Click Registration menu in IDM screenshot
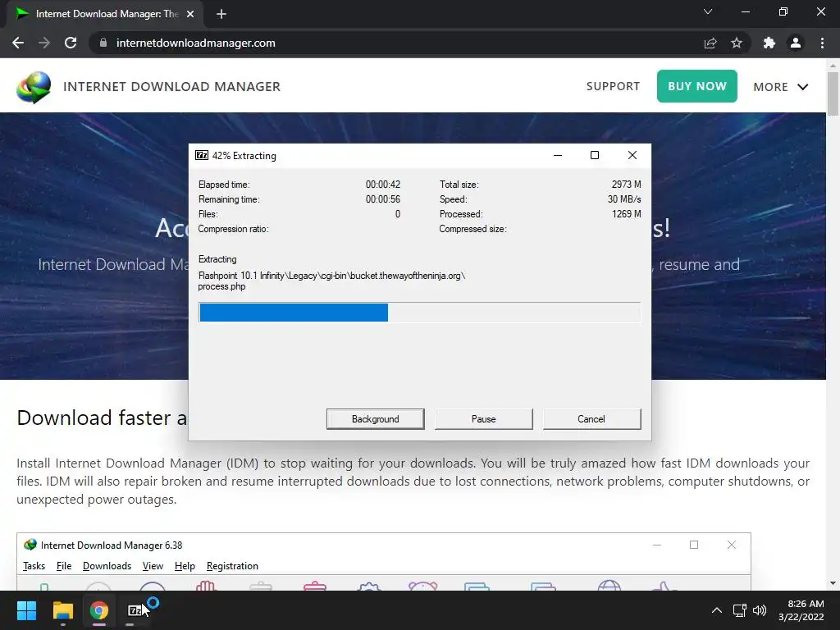The image size is (840, 630). [232, 566]
